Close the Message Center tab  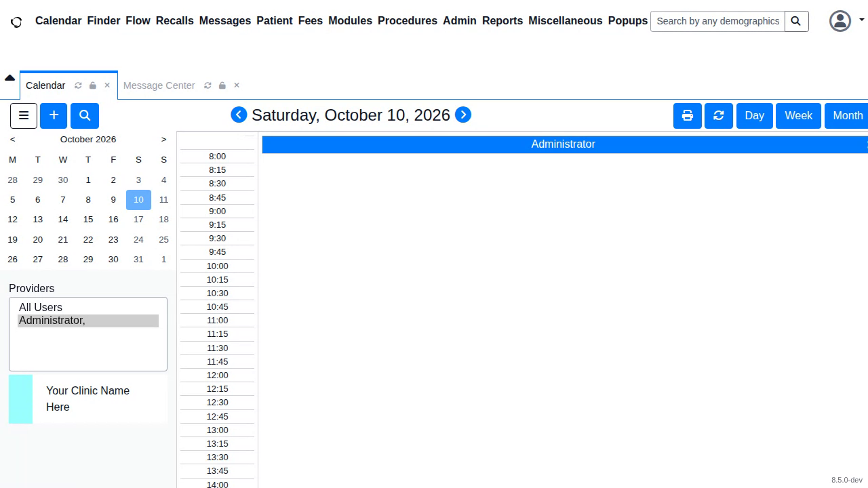237,85
